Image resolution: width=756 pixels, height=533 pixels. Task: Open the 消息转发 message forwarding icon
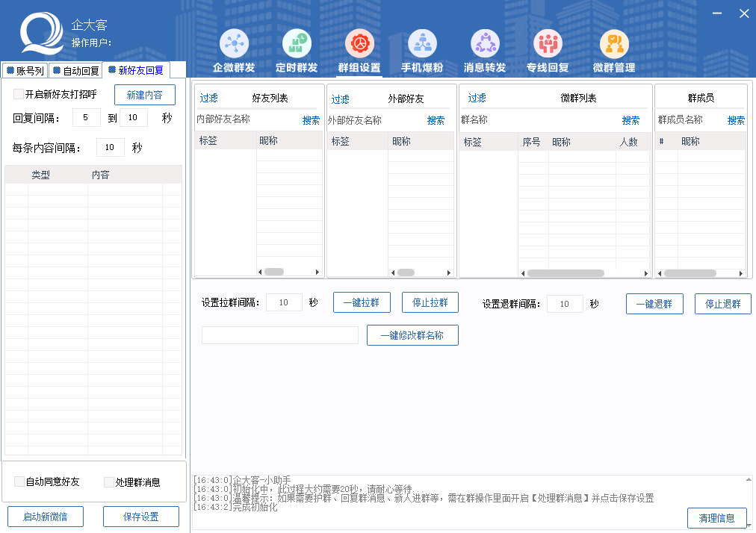(x=485, y=45)
